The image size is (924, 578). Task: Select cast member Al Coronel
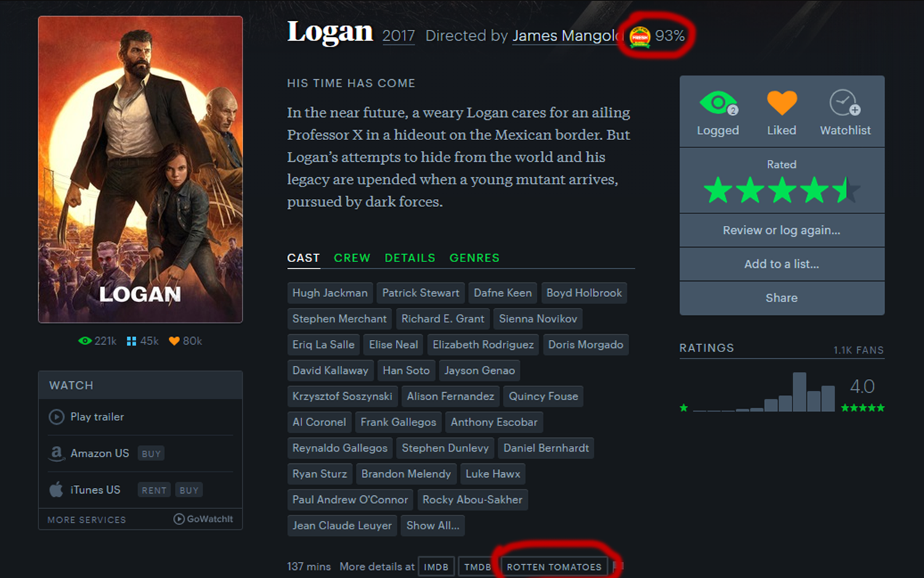click(319, 422)
